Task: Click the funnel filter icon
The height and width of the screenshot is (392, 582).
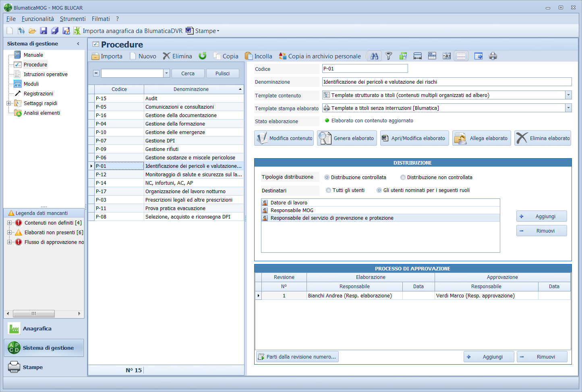Action: coord(389,56)
